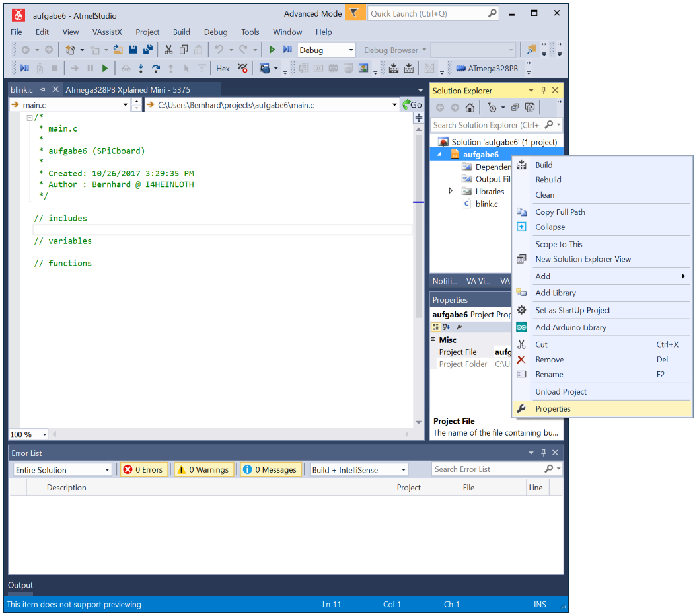Open the Build menu in menu bar
Screen dimensions: 697x616
click(x=181, y=32)
